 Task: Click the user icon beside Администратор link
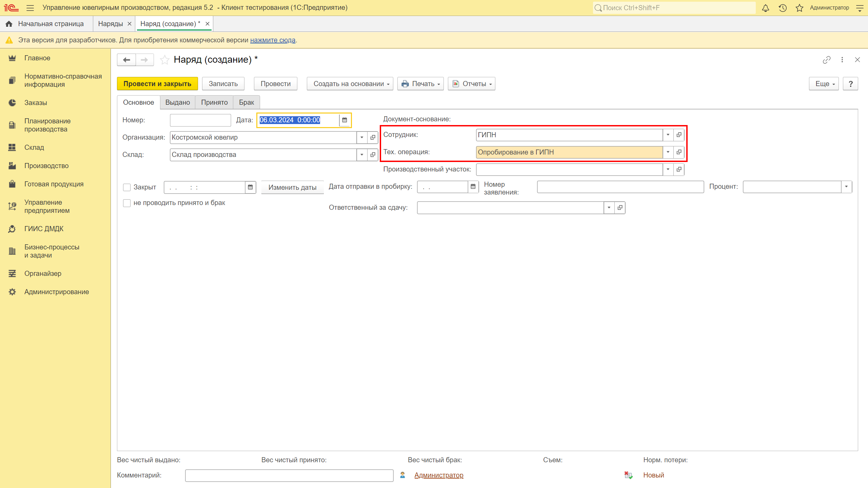(x=402, y=475)
